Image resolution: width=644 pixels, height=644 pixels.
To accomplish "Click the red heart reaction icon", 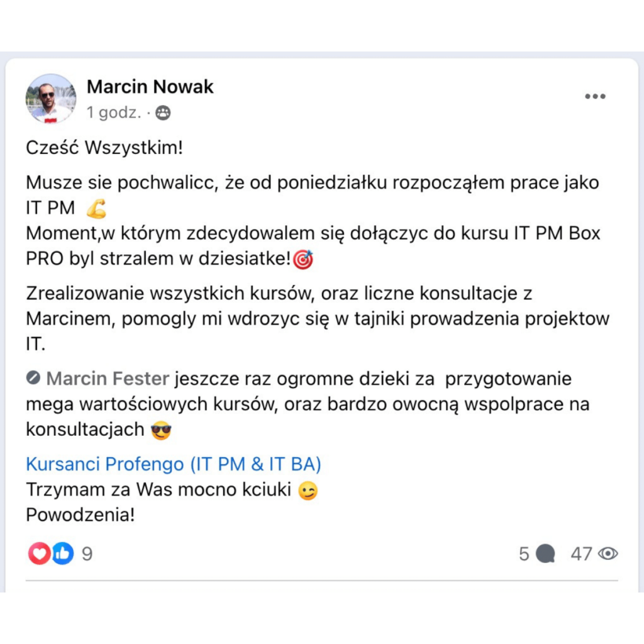I will 39,553.
